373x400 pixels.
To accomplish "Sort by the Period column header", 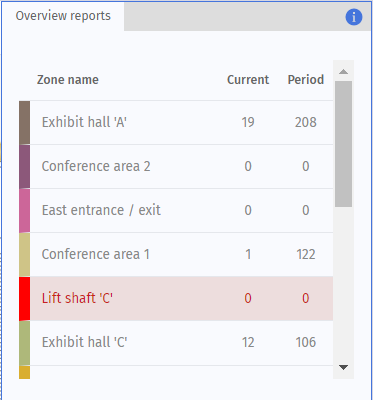I will click(x=306, y=80).
